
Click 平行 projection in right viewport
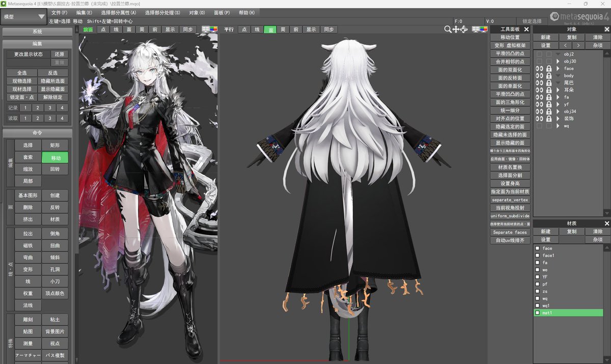229,30
